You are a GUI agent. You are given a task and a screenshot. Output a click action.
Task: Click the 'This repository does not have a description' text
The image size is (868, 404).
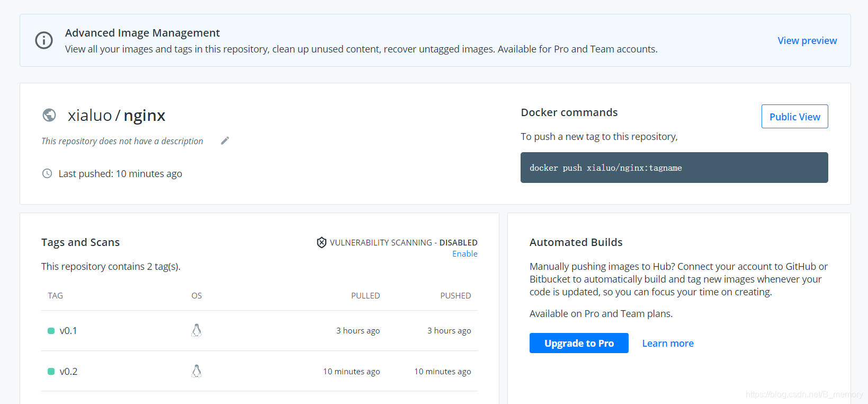(122, 141)
